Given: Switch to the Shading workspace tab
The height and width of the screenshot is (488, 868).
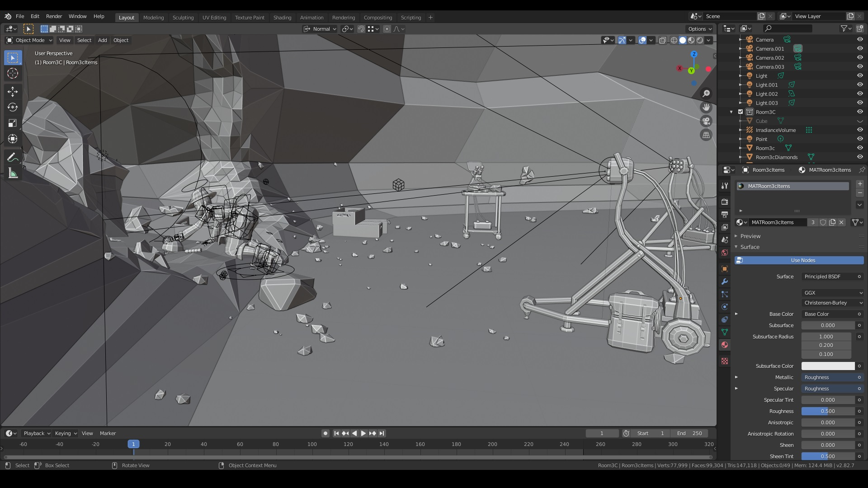Looking at the screenshot, I should [x=282, y=18].
